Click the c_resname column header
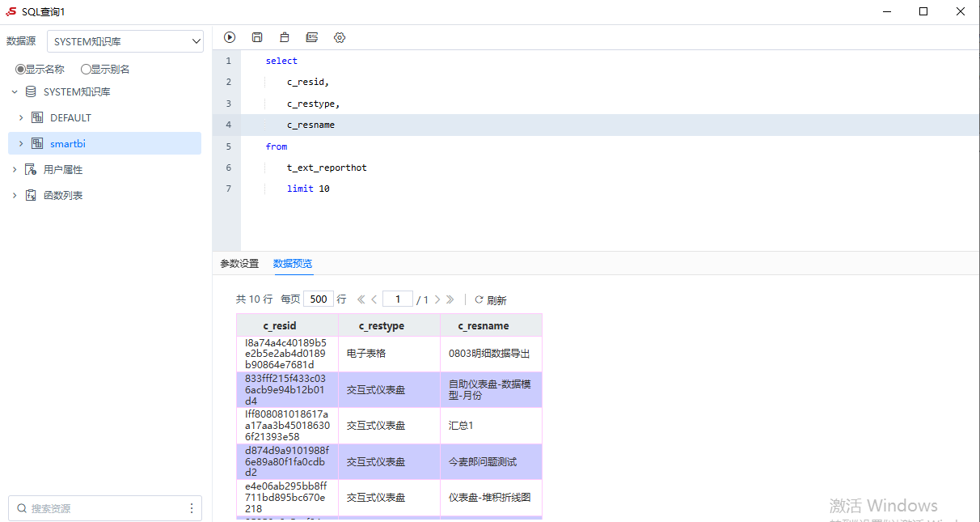Viewport: 980px width, 522px height. tap(492, 325)
